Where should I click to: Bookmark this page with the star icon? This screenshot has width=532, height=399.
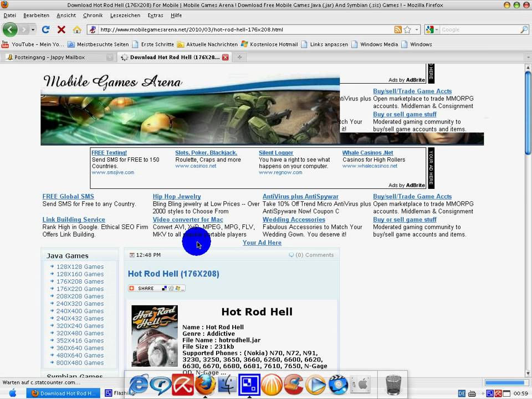(407, 29)
